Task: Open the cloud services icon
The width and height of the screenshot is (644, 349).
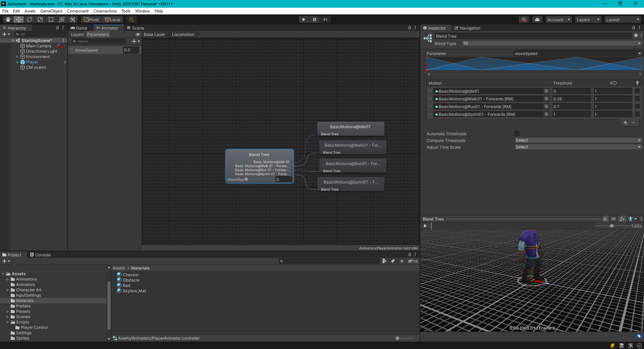Action: coord(537,19)
